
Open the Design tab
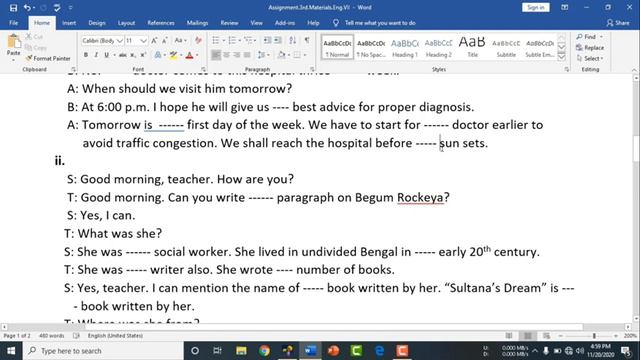tap(97, 23)
